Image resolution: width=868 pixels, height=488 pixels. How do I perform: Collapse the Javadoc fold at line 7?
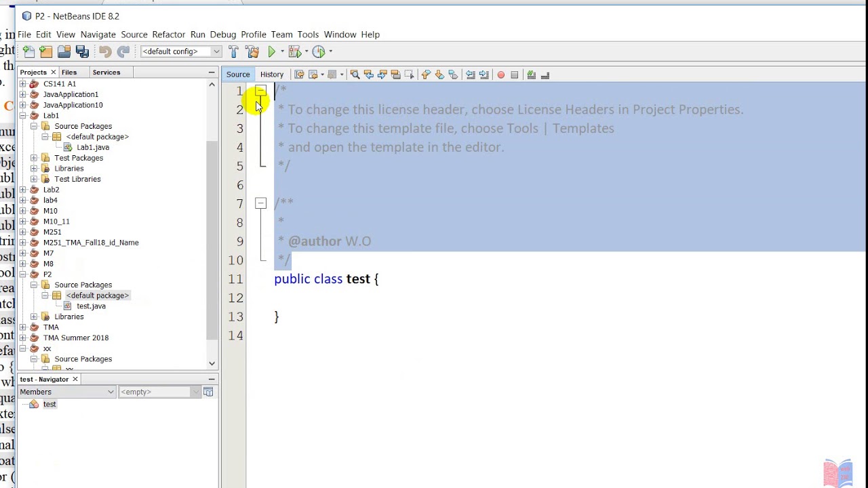pos(260,203)
